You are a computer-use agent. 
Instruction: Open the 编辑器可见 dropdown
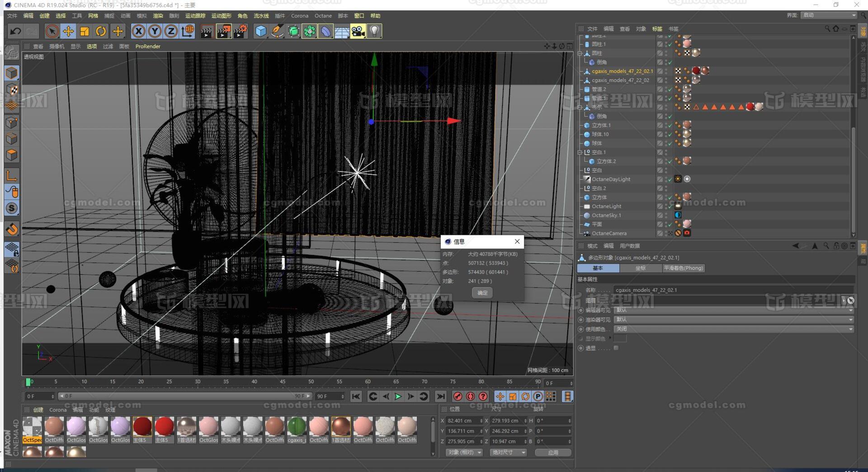[x=734, y=310]
